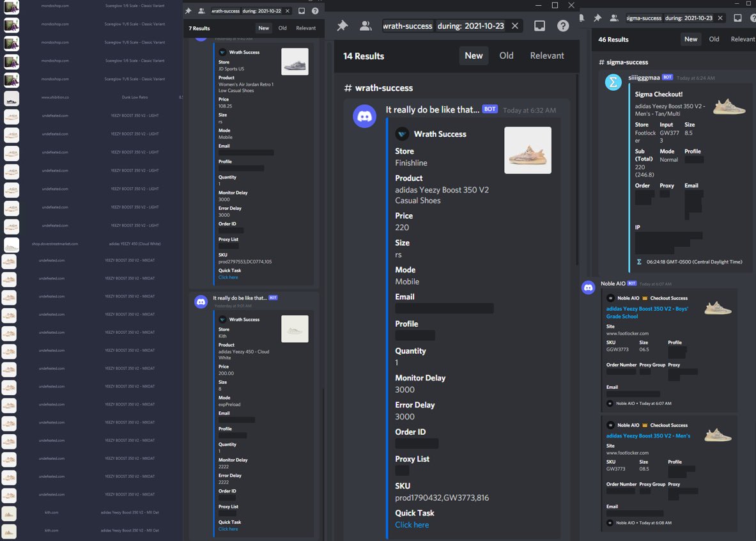Open the Pinned Messages panel
This screenshot has width=756, height=541.
tap(342, 24)
